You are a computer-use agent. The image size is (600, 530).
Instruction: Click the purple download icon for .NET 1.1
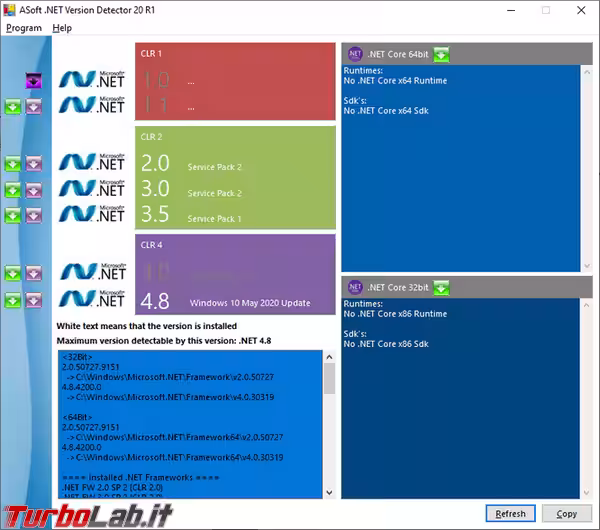coord(34,107)
